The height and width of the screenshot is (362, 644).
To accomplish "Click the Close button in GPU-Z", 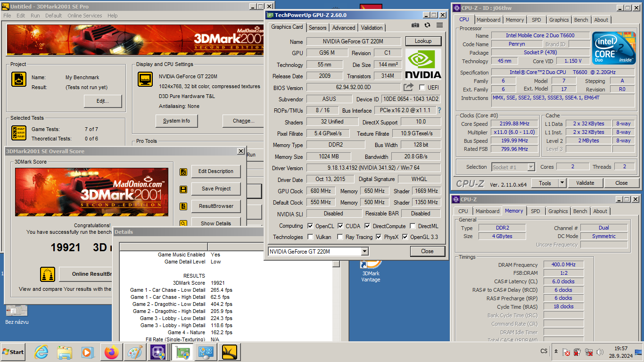I will (x=427, y=251).
